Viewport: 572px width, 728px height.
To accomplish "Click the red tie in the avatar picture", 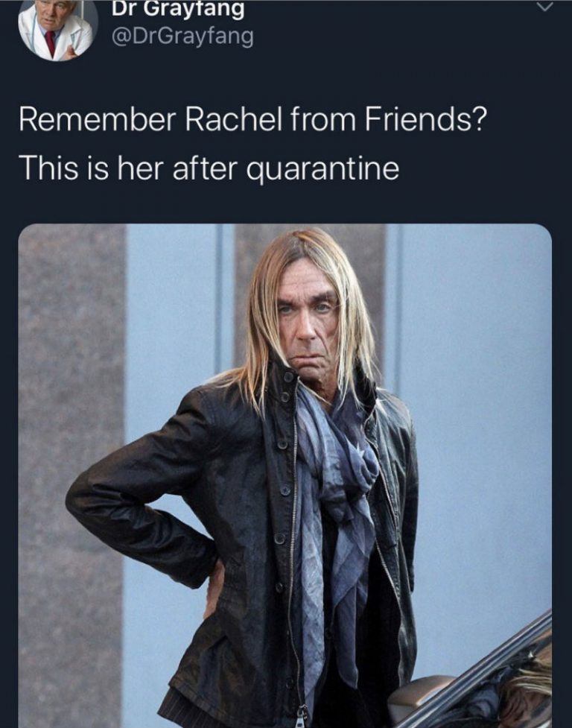I will 50,43.
